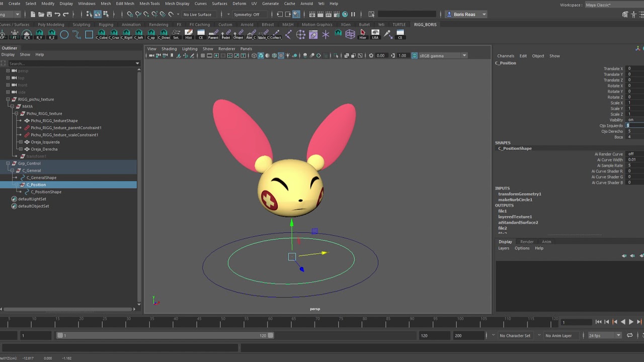Select Oreja_Izquierda in the Outliner
The width and height of the screenshot is (644, 362).
[45, 142]
